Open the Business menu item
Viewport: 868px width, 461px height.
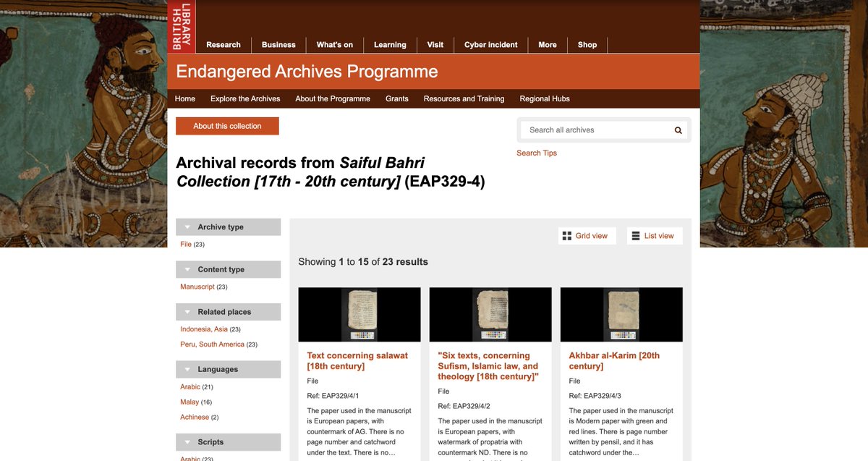coord(278,45)
